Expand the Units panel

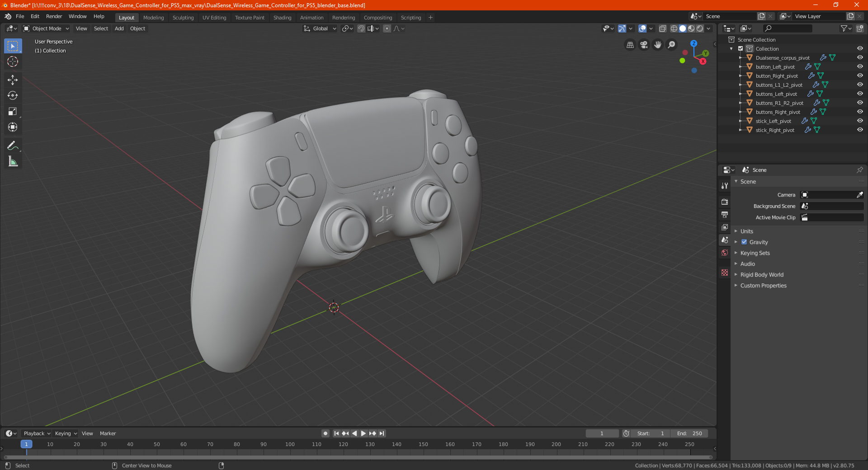point(746,231)
